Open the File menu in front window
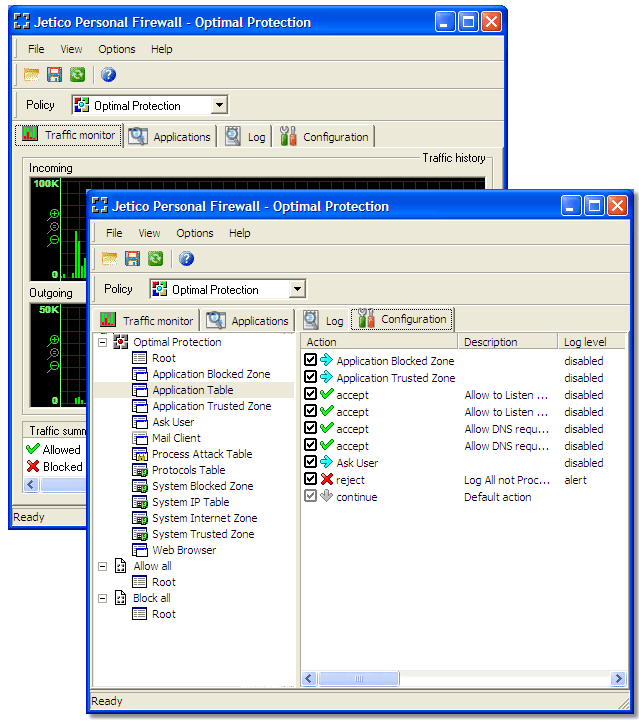The width and height of the screenshot is (639, 723). (114, 233)
